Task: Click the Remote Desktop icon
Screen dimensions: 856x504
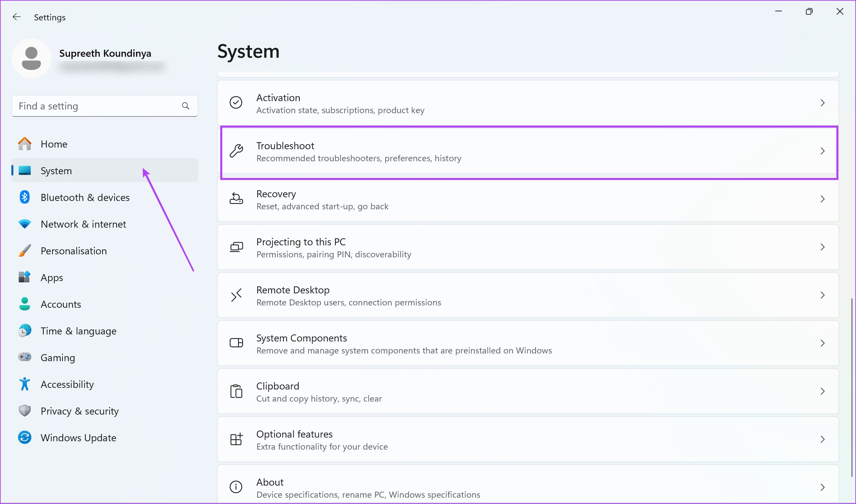Action: pyautogui.click(x=236, y=295)
